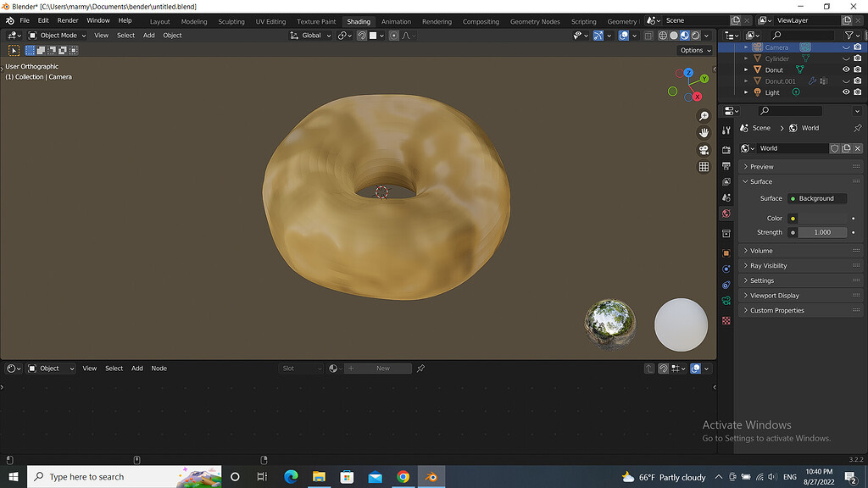Screen dimensions: 868x488
Task: Open Tool properties tab
Action: [726, 130]
